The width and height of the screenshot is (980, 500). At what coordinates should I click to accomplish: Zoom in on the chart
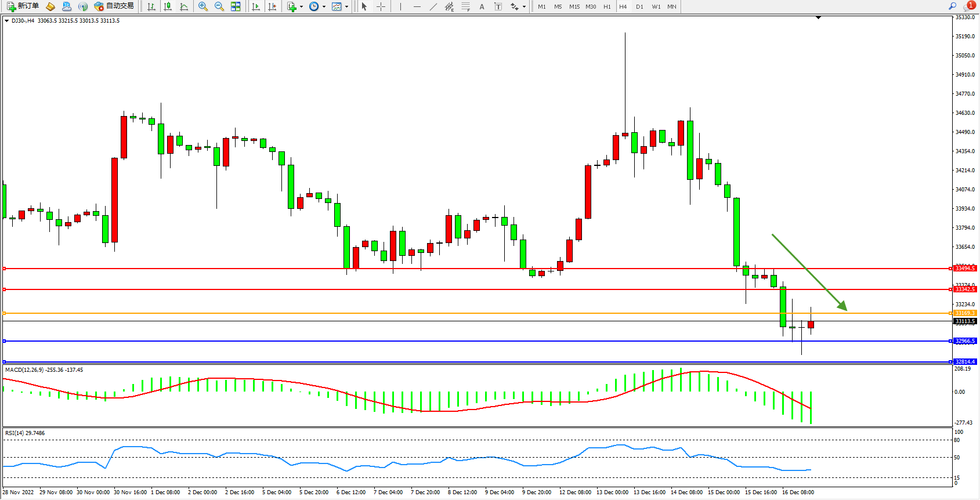pos(203,6)
